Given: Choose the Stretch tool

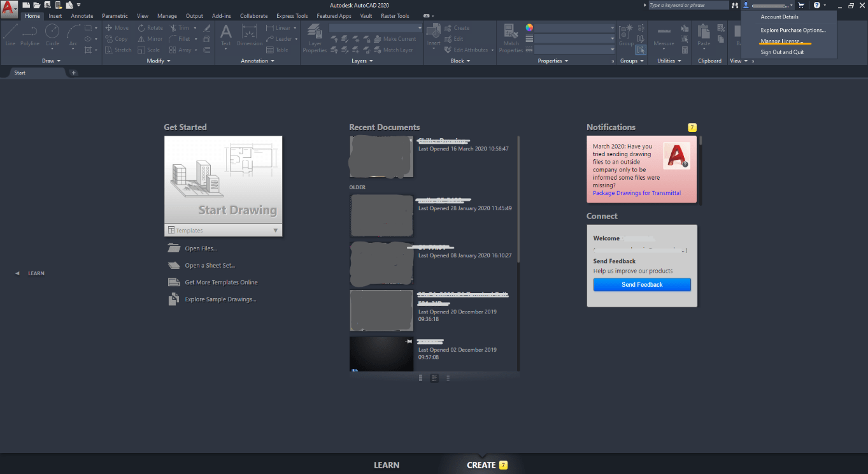Looking at the screenshot, I should tap(118, 50).
